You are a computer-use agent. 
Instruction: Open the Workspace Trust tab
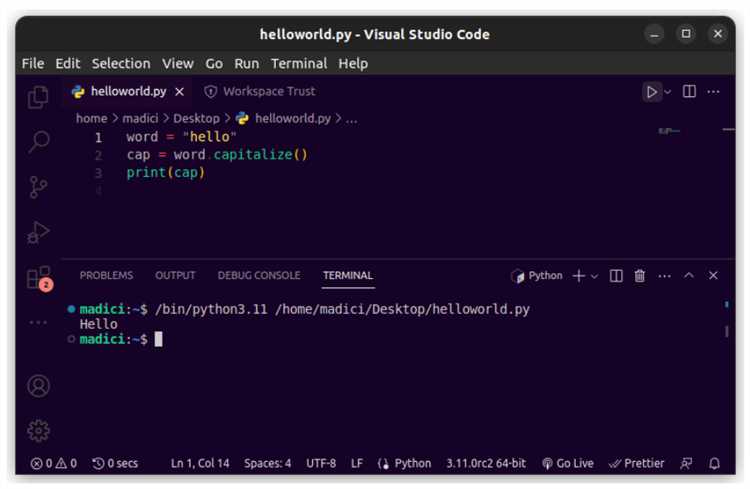point(260,91)
